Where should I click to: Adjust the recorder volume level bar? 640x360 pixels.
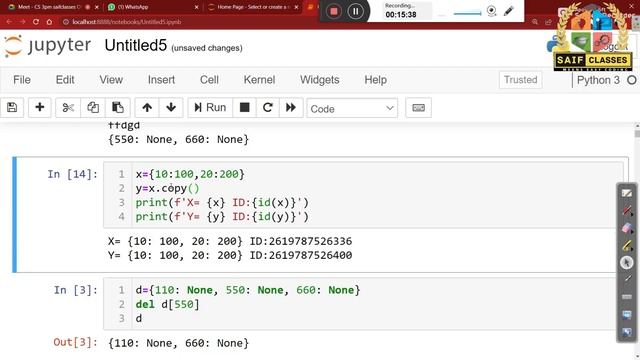[x=467, y=13]
